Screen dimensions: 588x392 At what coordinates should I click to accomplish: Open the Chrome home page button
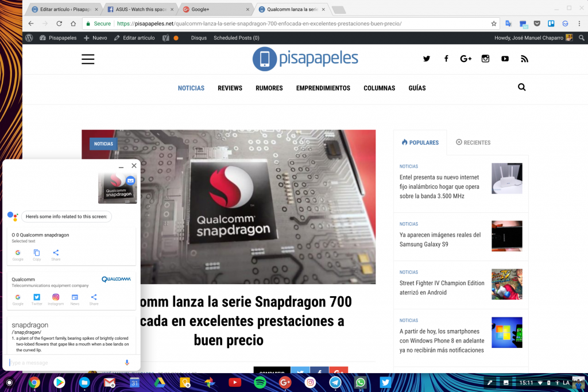73,24
